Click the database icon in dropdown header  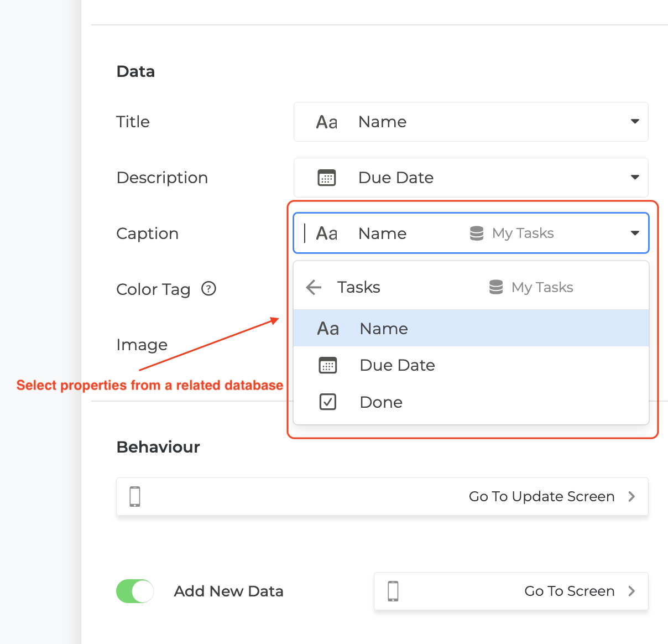point(496,287)
